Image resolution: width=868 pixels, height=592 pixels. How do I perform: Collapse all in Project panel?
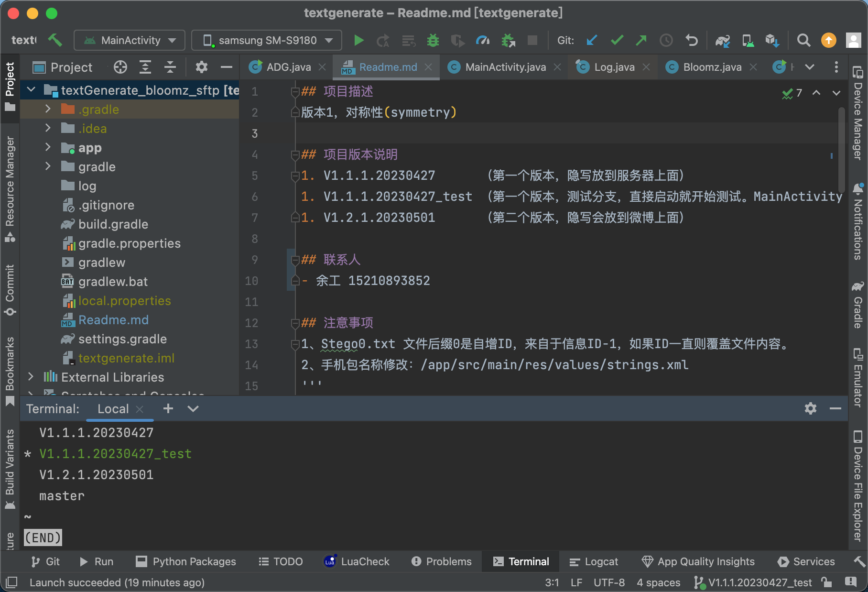(170, 67)
